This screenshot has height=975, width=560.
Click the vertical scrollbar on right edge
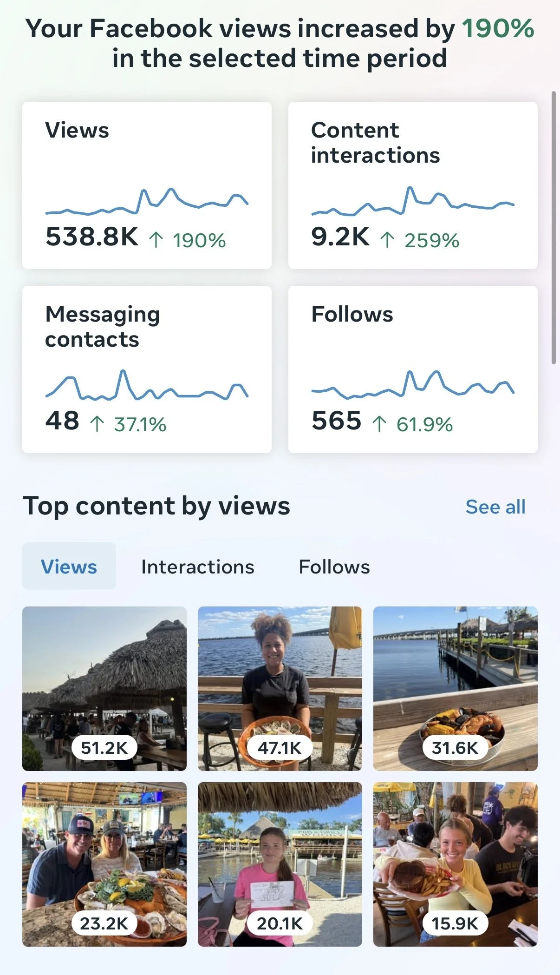point(553,228)
